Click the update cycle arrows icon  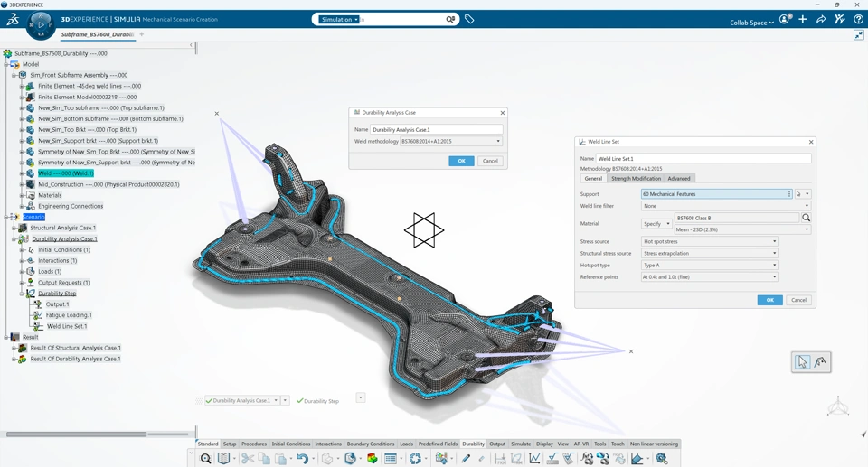point(415,458)
